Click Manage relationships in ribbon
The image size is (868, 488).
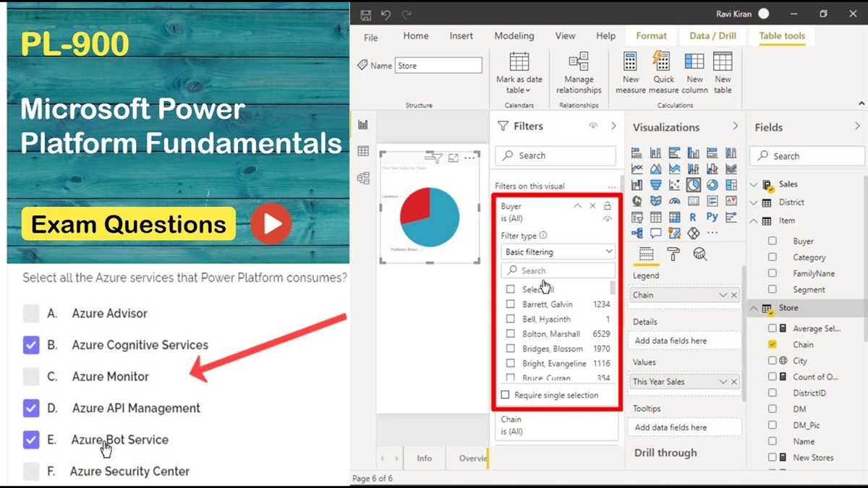point(579,73)
